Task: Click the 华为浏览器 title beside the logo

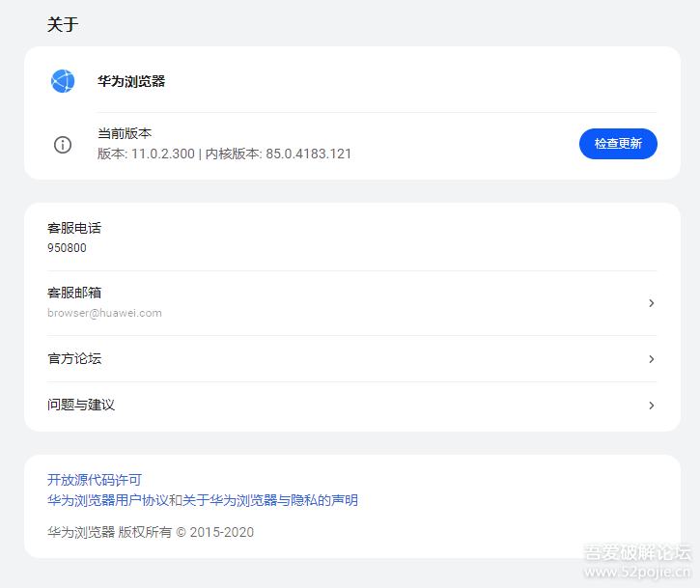Action: [131, 82]
